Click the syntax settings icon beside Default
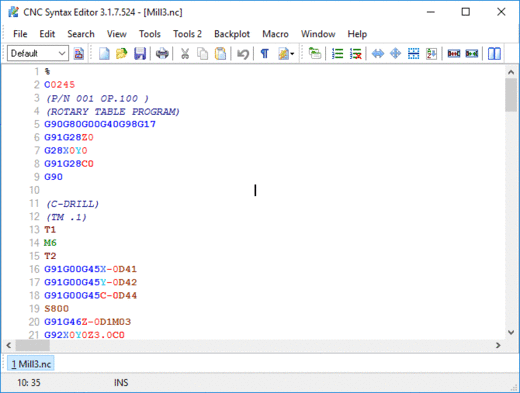The height and width of the screenshot is (393, 520). (79, 53)
